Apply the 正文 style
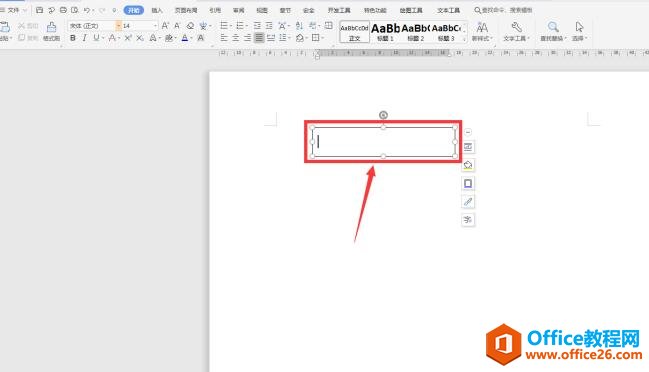Screen dimensions: 649x372 click(354, 31)
